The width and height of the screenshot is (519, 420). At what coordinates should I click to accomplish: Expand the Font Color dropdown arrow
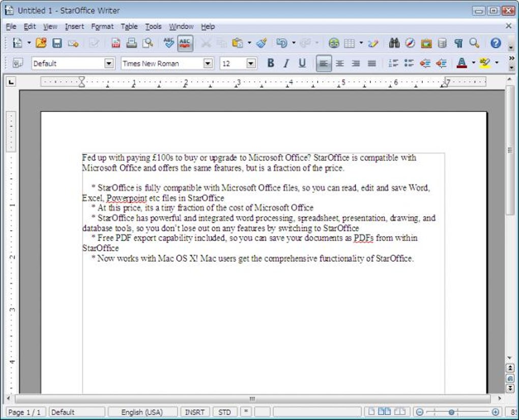(x=473, y=63)
